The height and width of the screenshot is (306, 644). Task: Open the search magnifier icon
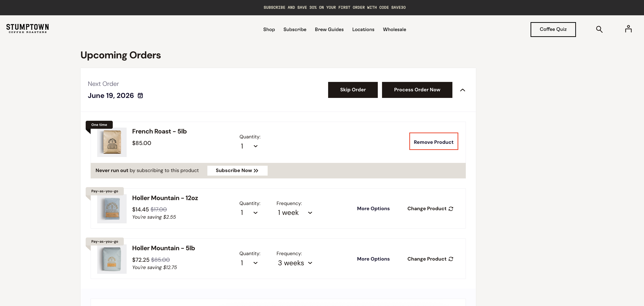tap(599, 29)
